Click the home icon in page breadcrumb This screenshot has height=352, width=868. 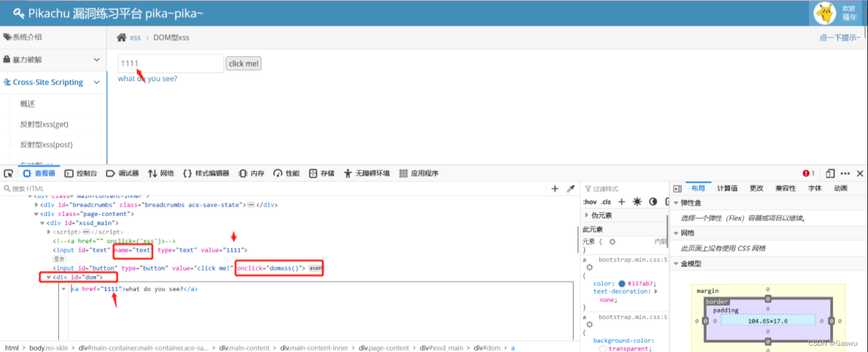[122, 37]
